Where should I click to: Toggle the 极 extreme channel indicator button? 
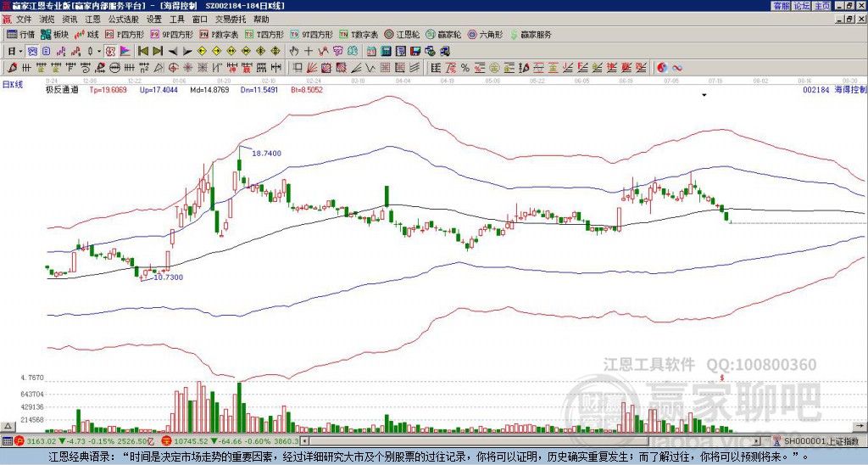(x=110, y=52)
